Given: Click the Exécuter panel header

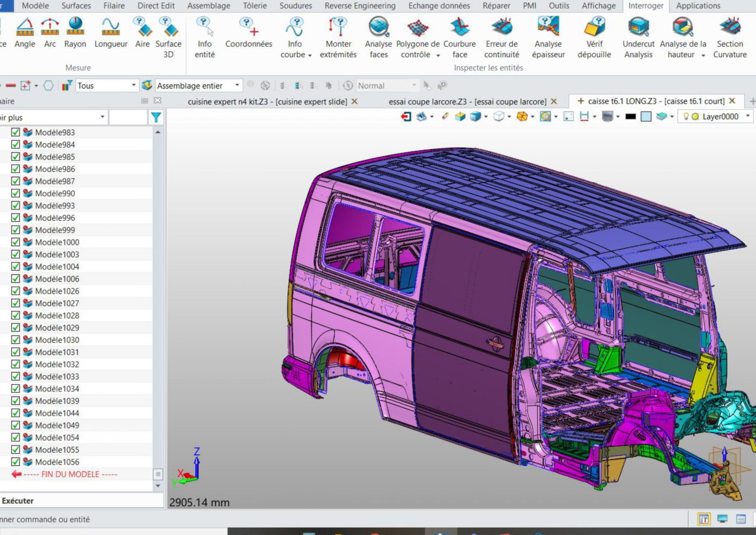Looking at the screenshot, I should pyautogui.click(x=82, y=501).
